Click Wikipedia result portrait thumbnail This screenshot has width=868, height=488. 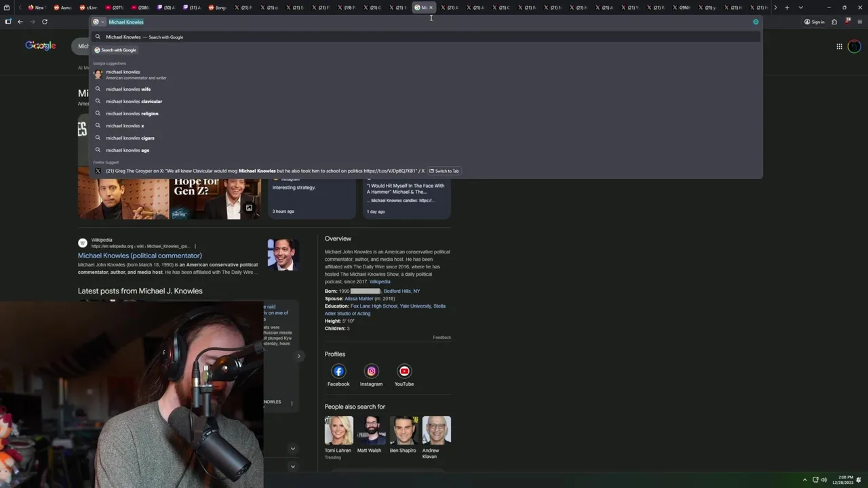(x=283, y=254)
